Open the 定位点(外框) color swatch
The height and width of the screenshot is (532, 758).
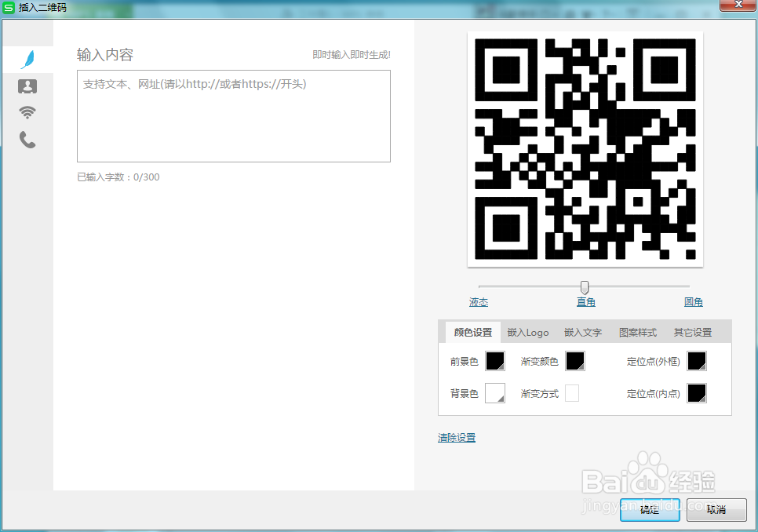click(x=697, y=361)
